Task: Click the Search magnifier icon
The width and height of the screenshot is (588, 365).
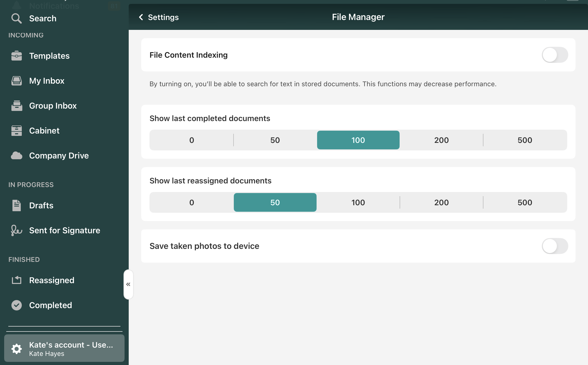Action: [16, 18]
